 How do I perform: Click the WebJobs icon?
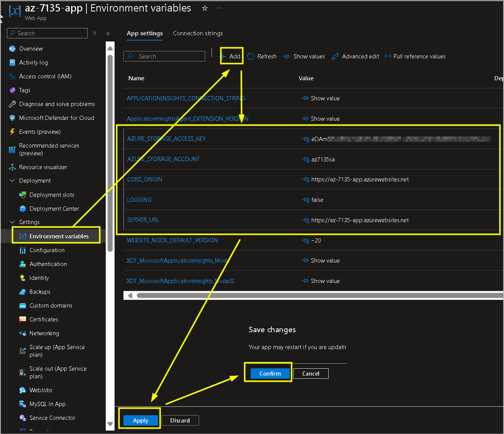coord(23,390)
